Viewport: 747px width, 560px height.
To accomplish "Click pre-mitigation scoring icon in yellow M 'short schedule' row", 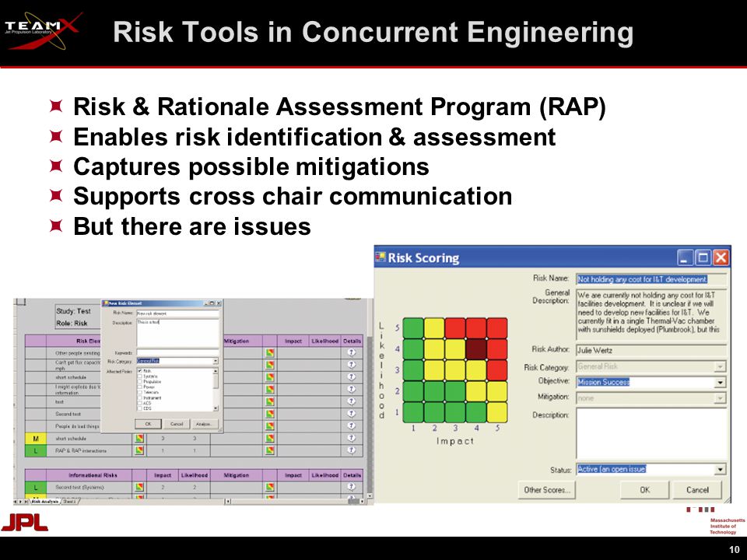I will coord(139,438).
